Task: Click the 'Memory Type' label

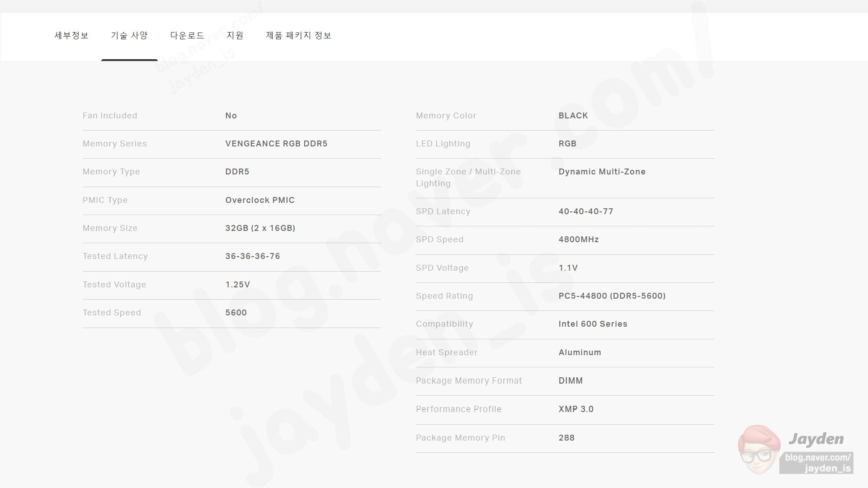Action: [111, 172]
